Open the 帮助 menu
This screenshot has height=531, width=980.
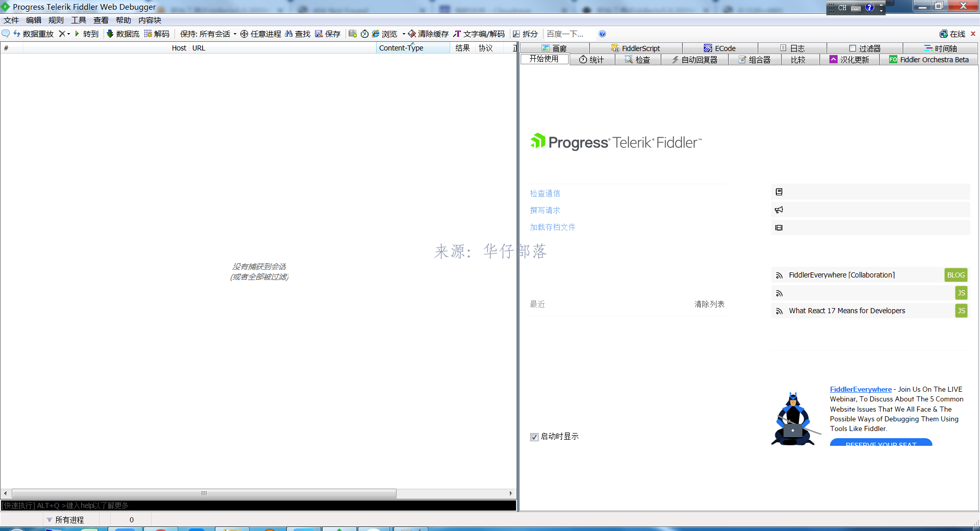pos(124,20)
